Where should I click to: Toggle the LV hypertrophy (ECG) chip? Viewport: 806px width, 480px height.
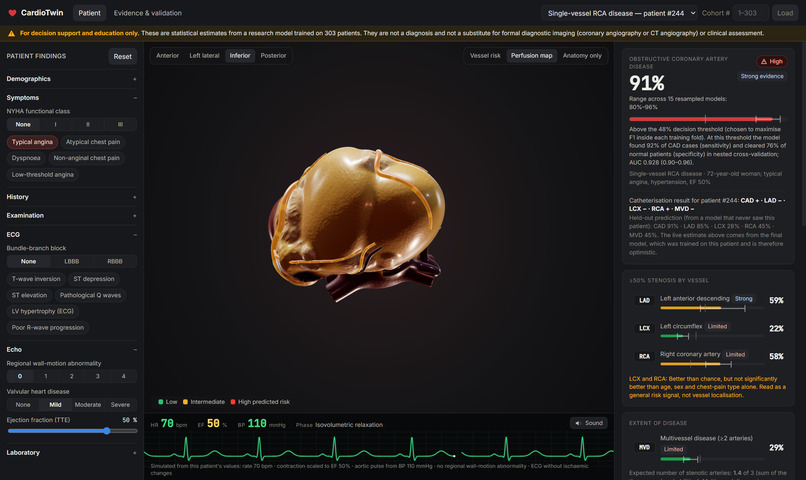tap(43, 311)
